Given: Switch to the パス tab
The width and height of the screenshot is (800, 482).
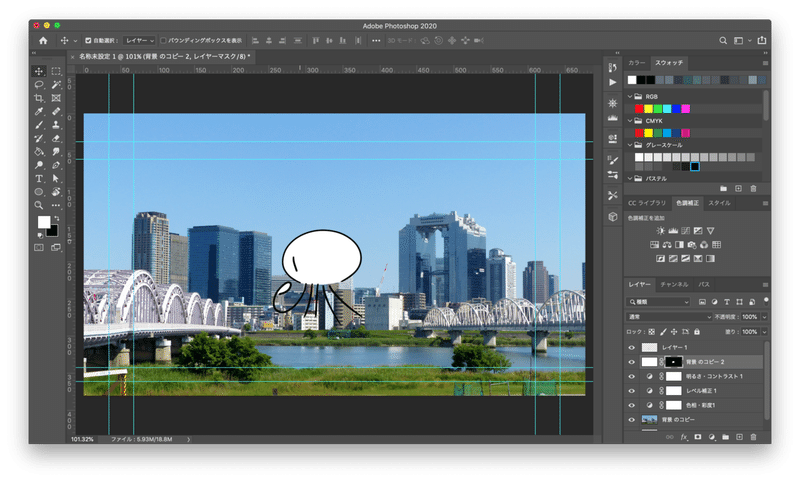Looking at the screenshot, I should (x=704, y=284).
